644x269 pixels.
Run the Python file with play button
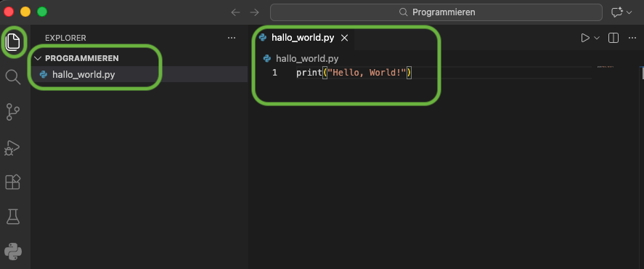pos(585,38)
